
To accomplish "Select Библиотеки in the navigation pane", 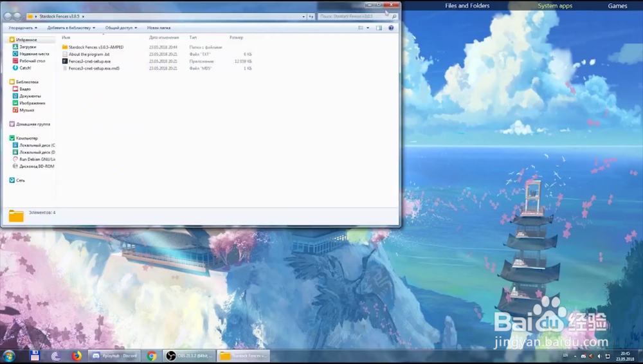I will point(27,82).
